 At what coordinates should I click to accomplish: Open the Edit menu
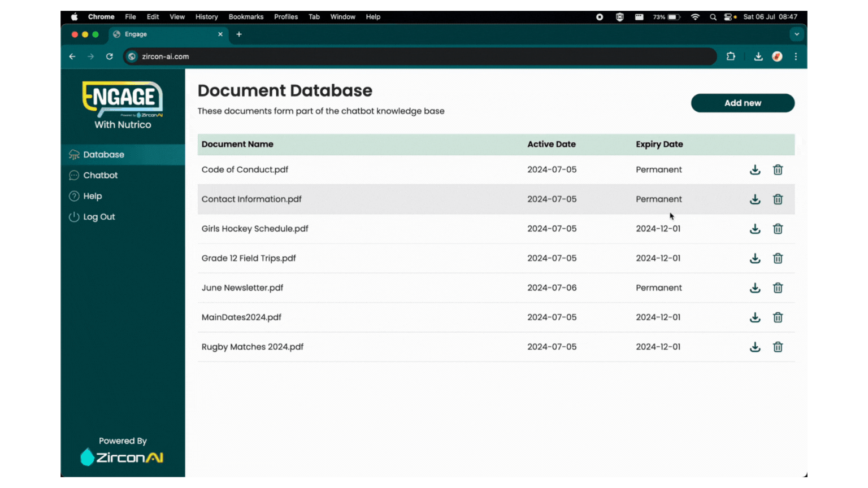[153, 17]
